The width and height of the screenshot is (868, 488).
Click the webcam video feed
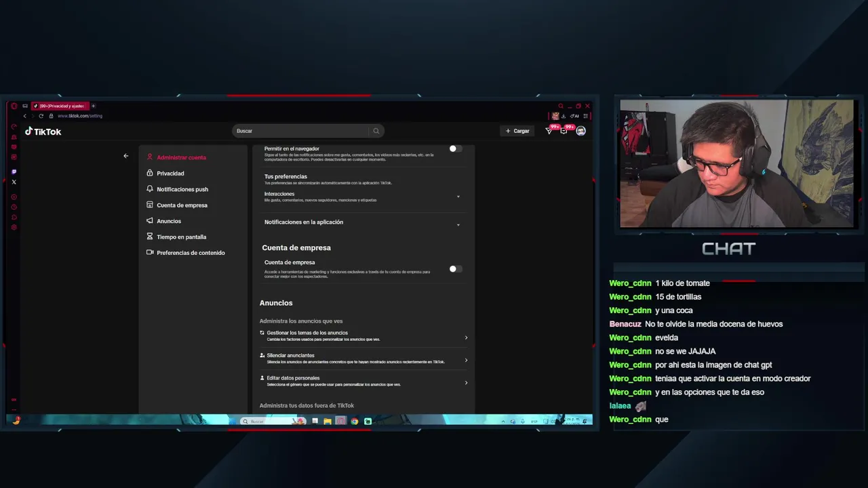tap(736, 163)
